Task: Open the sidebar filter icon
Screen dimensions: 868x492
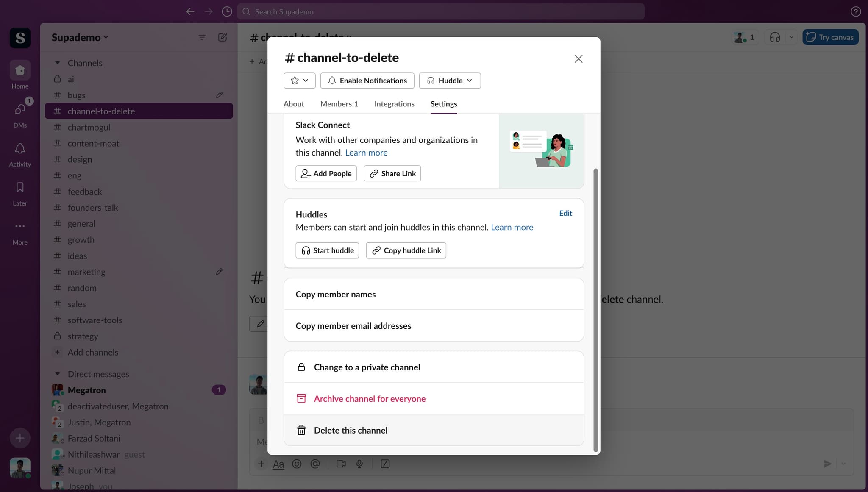Action: pos(202,37)
